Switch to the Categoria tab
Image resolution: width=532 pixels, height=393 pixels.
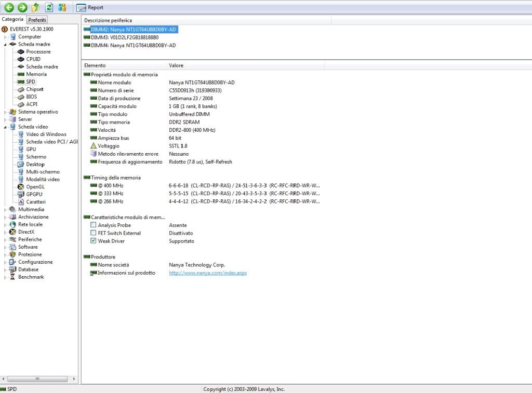coord(12,19)
